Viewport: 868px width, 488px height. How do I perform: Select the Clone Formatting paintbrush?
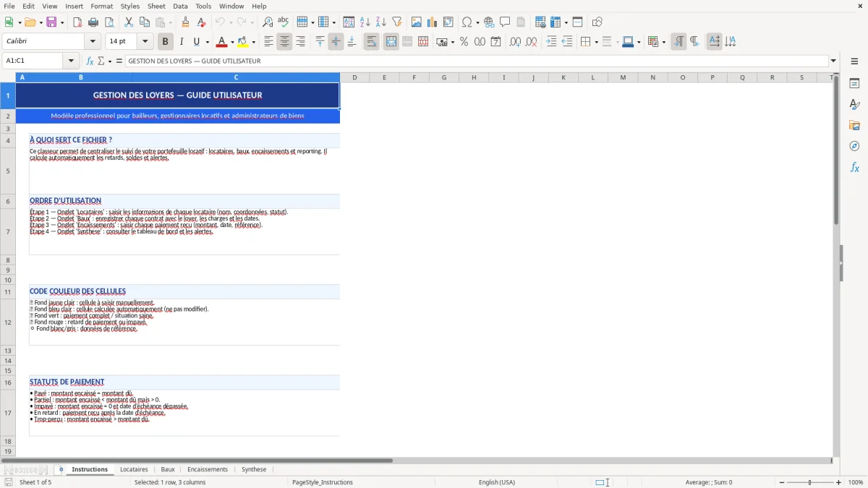point(186,22)
